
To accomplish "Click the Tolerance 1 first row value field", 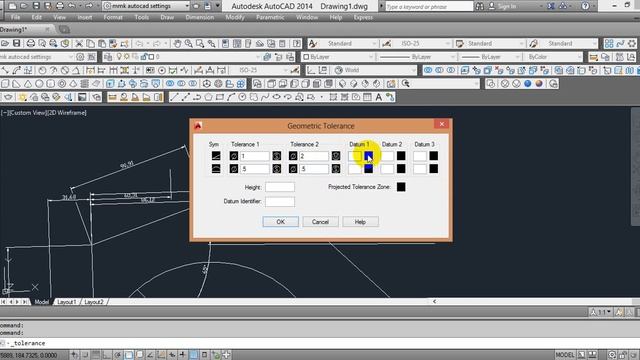I will click(255, 156).
